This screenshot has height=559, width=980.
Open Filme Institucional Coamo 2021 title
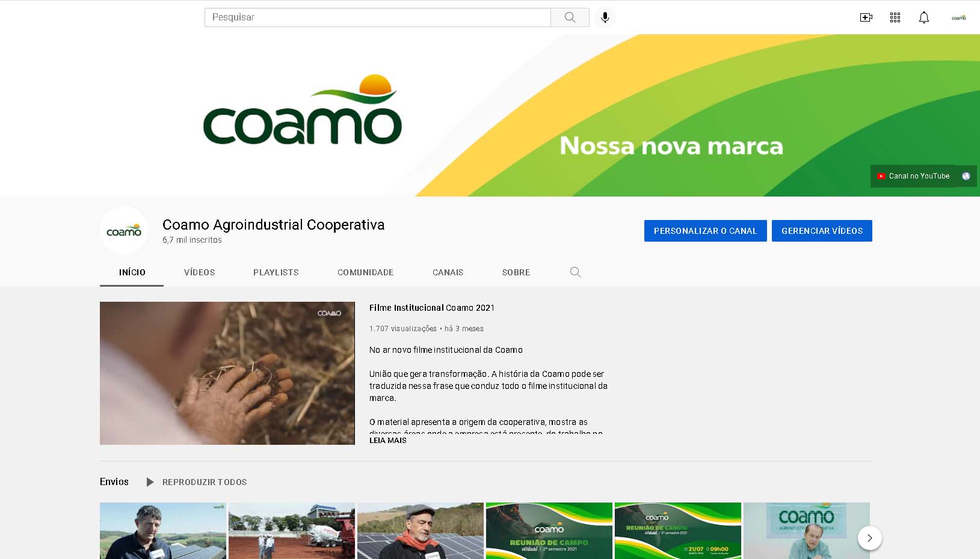click(x=432, y=308)
